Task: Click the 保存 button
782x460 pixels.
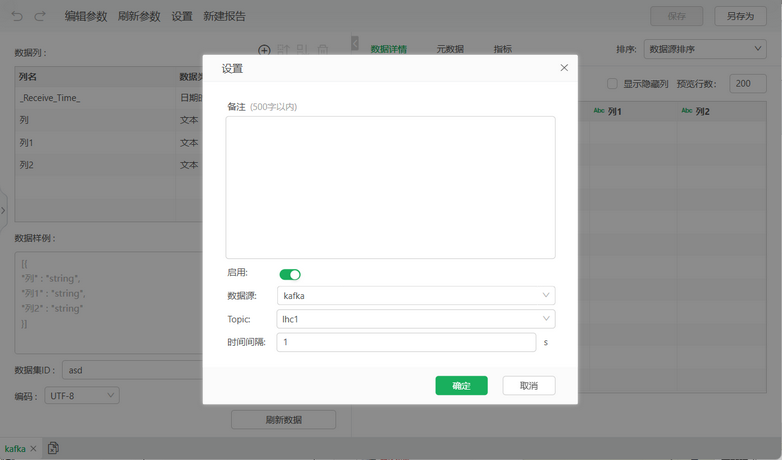Action: pos(676,16)
